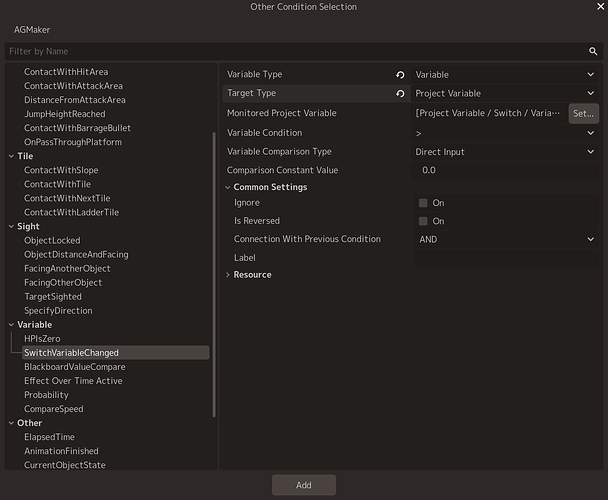Select FacingOtherObject condition
The width and height of the screenshot is (608, 500).
tap(63, 282)
